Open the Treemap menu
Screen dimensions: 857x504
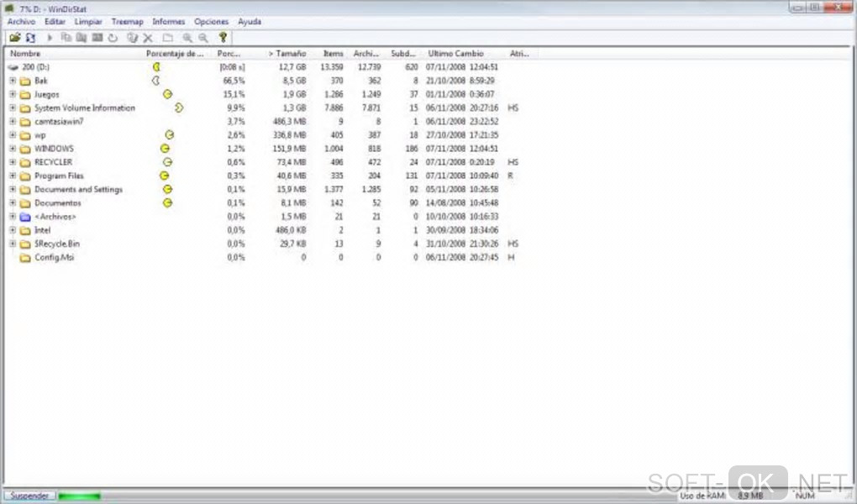[x=128, y=22]
